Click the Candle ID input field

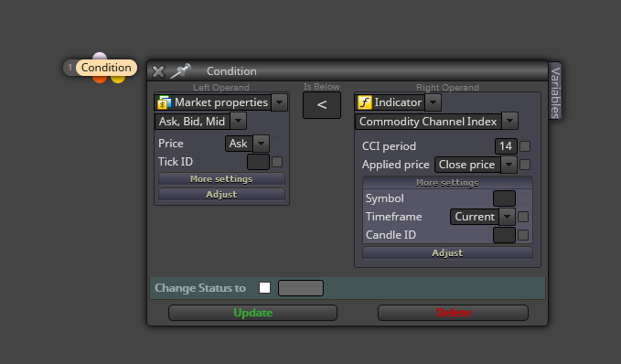pyautogui.click(x=504, y=235)
